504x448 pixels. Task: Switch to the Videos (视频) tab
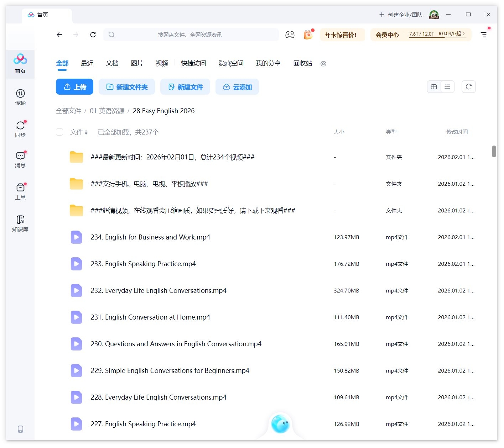[x=162, y=63]
